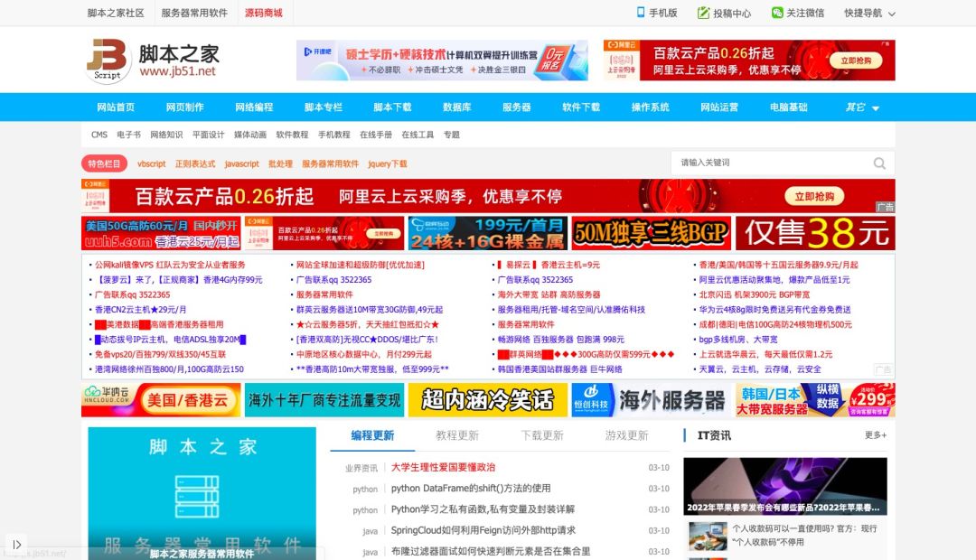
Task: Open the javascript feature link
Action: [x=241, y=163]
